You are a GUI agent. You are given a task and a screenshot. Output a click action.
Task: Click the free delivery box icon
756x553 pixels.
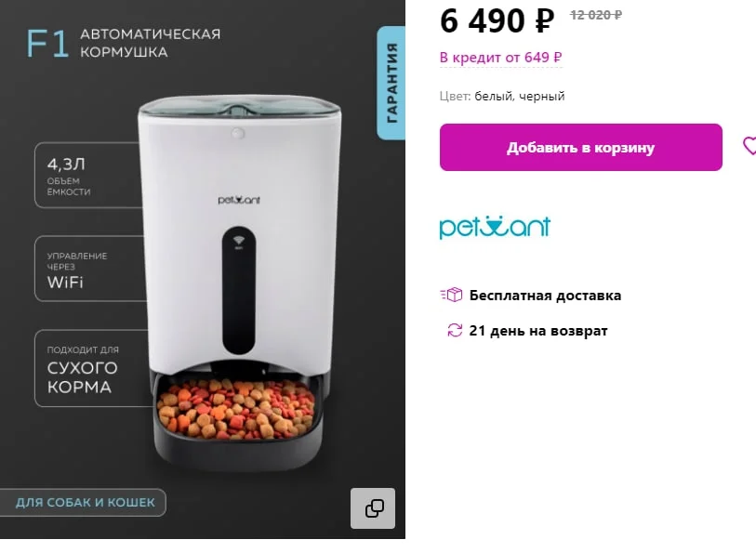click(x=451, y=295)
